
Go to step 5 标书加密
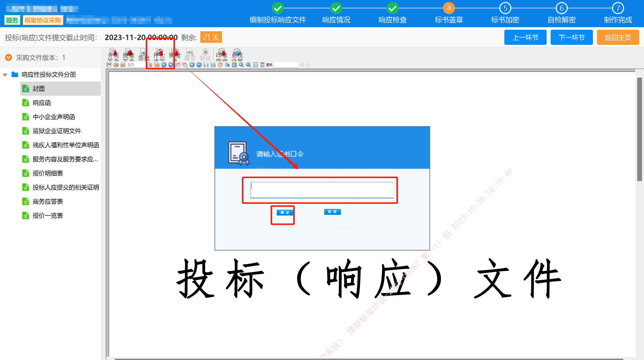(505, 13)
